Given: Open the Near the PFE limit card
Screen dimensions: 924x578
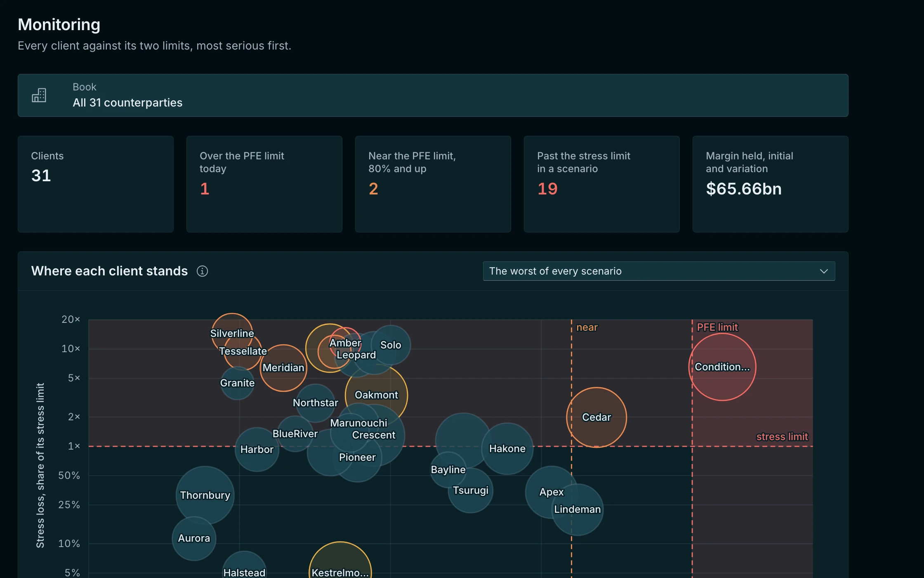Looking at the screenshot, I should (433, 184).
